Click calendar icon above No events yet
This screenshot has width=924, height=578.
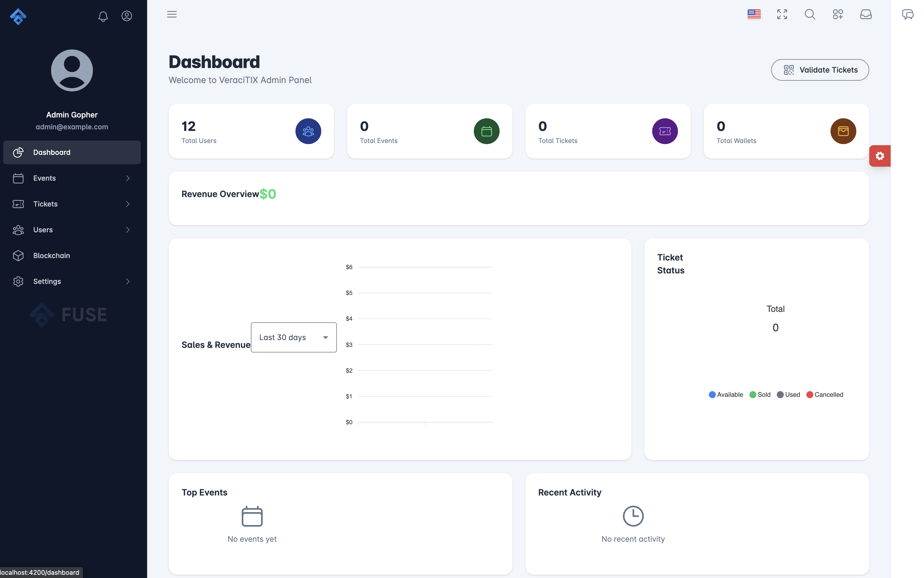[x=252, y=516]
